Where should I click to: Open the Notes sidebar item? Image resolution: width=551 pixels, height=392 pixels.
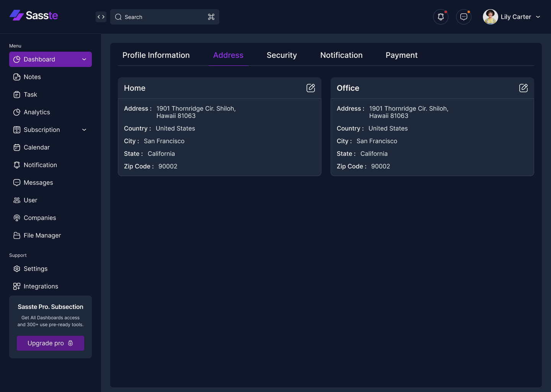pyautogui.click(x=32, y=77)
